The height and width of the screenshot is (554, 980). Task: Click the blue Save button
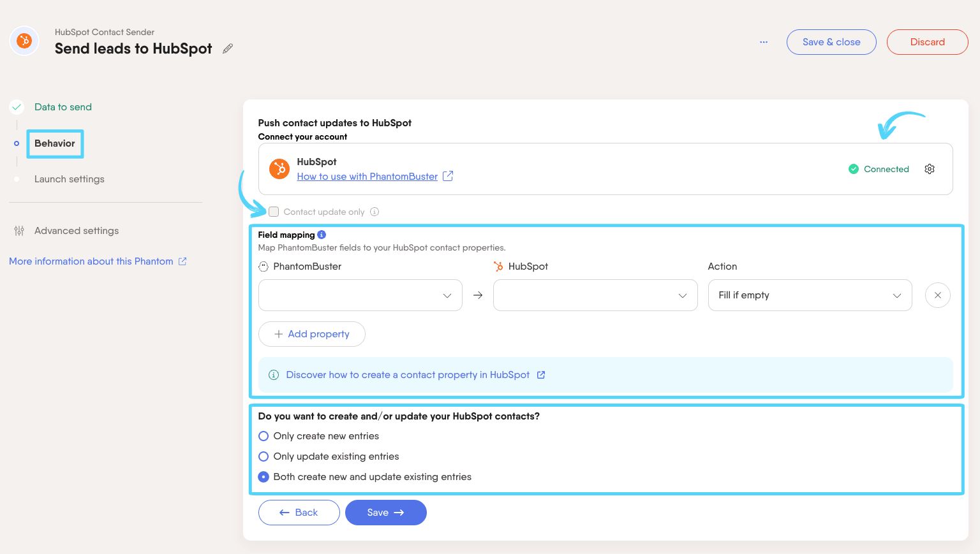click(385, 513)
